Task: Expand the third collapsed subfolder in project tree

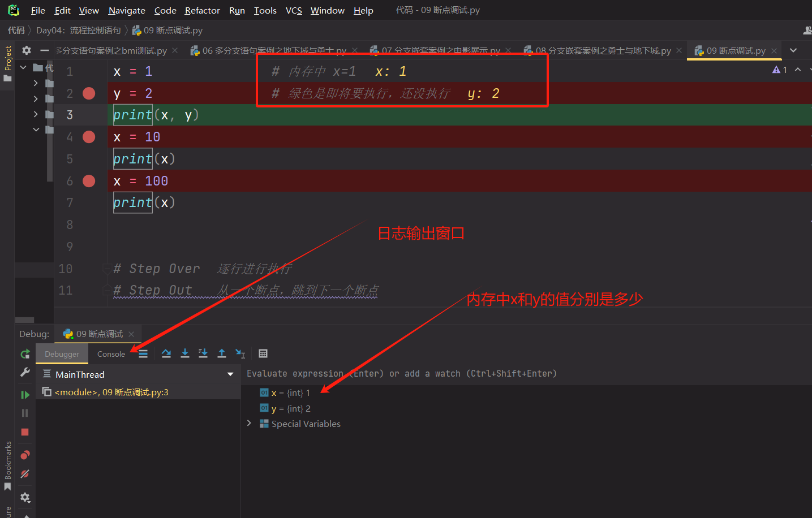Action: [x=36, y=114]
